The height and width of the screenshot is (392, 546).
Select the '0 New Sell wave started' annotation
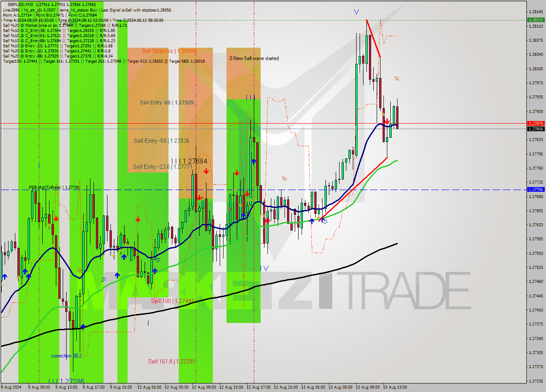(x=254, y=58)
